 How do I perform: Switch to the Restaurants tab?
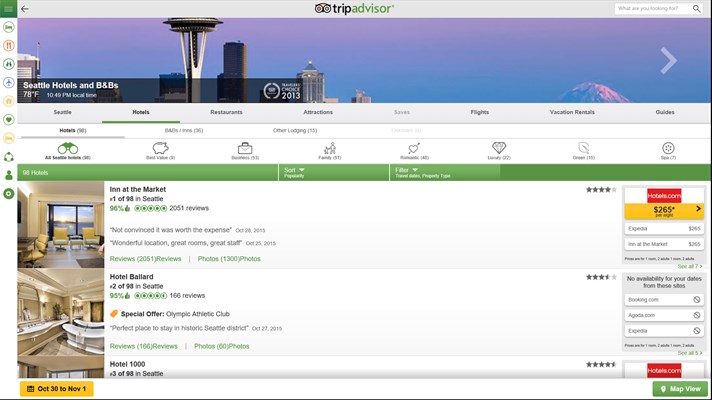226,112
